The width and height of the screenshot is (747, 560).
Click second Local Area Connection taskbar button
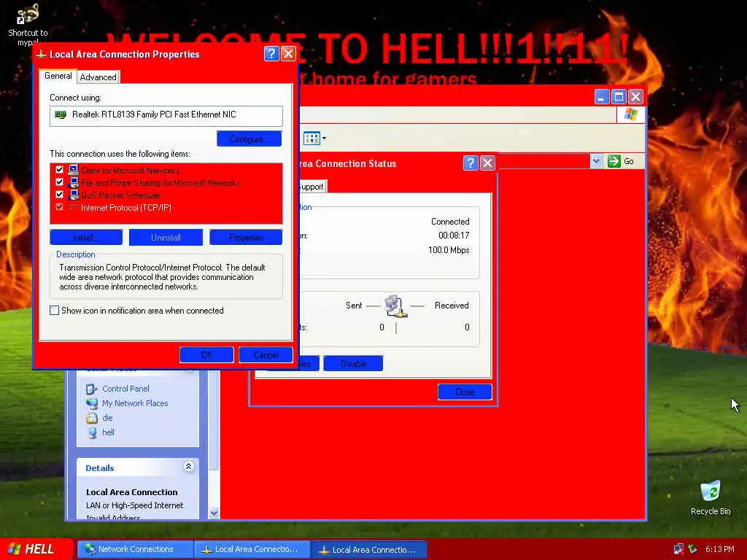click(252, 549)
